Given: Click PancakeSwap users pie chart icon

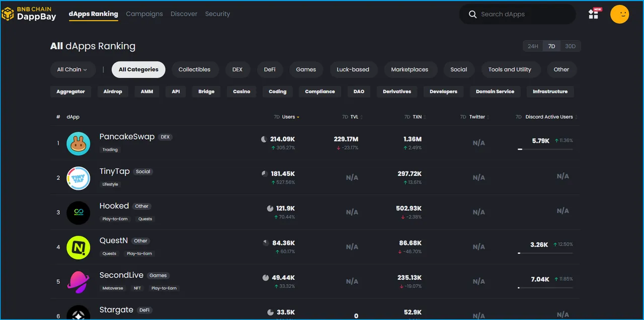Looking at the screenshot, I should [264, 139].
